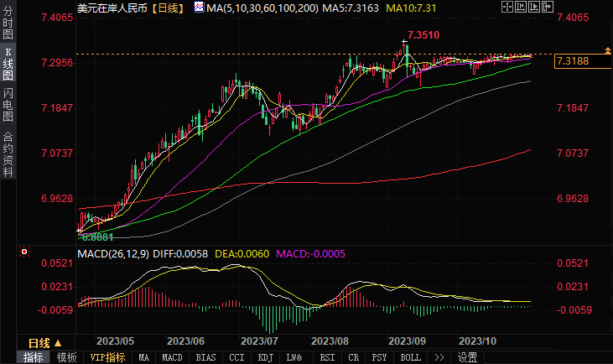
Task: Expand the 日线 period dropdown
Action: click(43, 343)
